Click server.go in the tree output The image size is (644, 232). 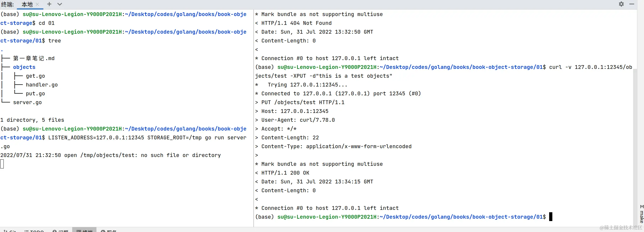27,102
